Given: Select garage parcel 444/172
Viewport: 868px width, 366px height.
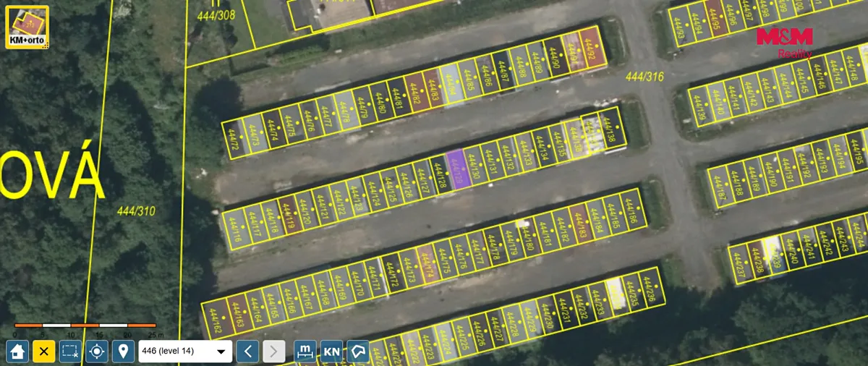Looking at the screenshot, I should tap(392, 275).
